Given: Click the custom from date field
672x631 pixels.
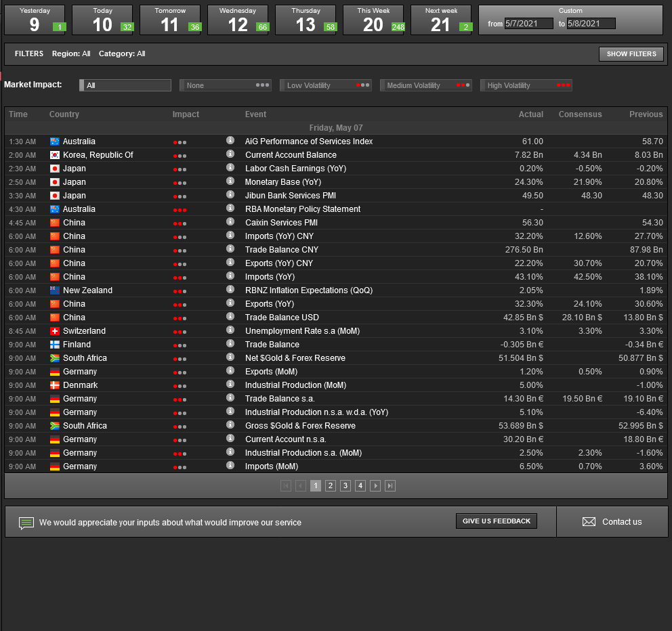Looking at the screenshot, I should tap(529, 24).
